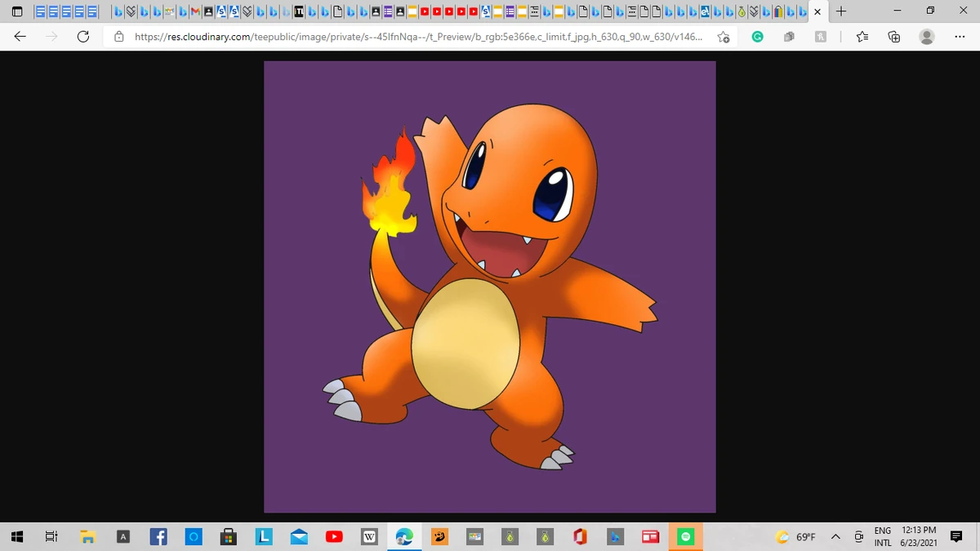Add this page to favorites
The height and width of the screenshot is (551, 980).
pos(724,37)
